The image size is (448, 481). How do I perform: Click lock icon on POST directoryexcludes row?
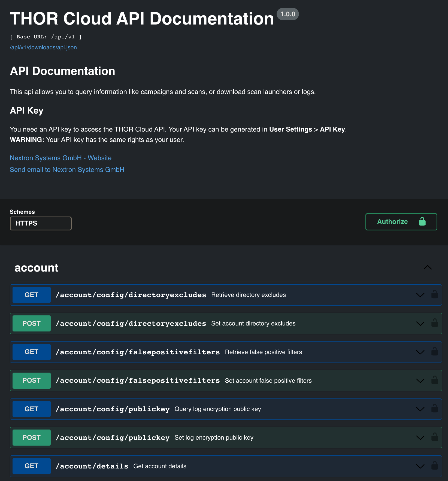point(435,323)
